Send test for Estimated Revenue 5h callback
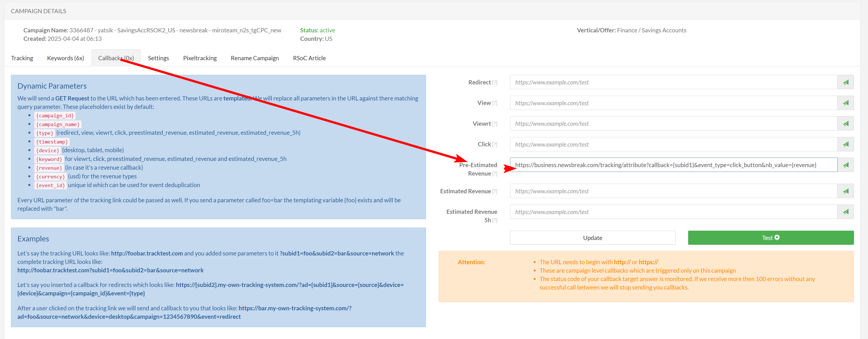The height and width of the screenshot is (339, 868). (x=846, y=212)
